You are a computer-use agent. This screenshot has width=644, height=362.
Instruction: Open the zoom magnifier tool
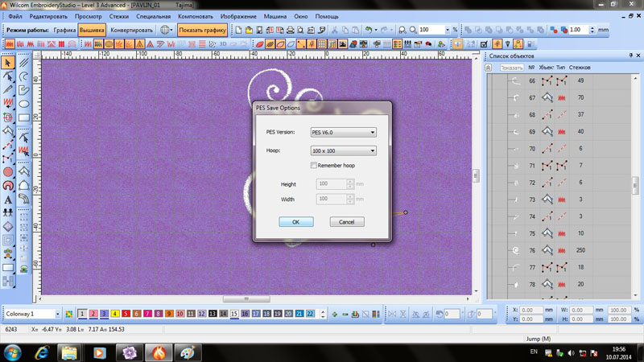point(413,30)
